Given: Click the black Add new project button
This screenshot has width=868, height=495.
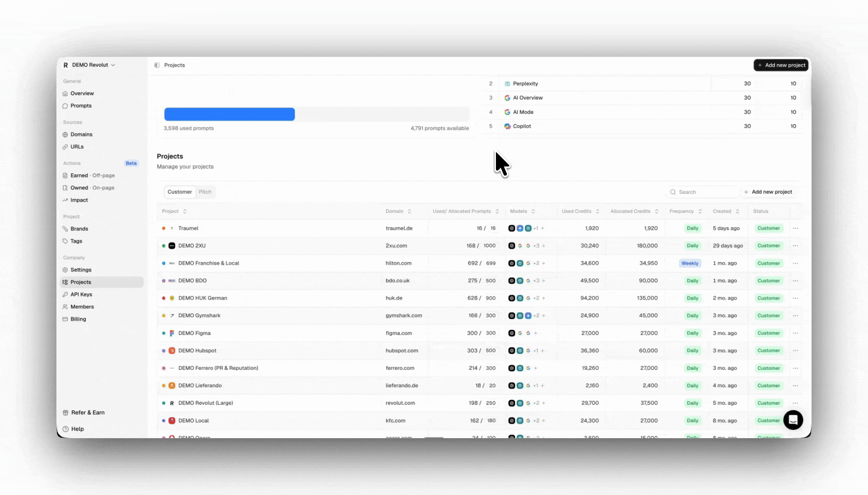Looking at the screenshot, I should click(781, 65).
